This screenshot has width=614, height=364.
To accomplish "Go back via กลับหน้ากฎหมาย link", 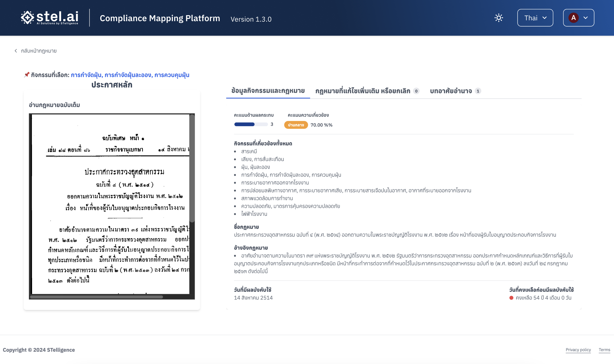I will coord(39,51).
